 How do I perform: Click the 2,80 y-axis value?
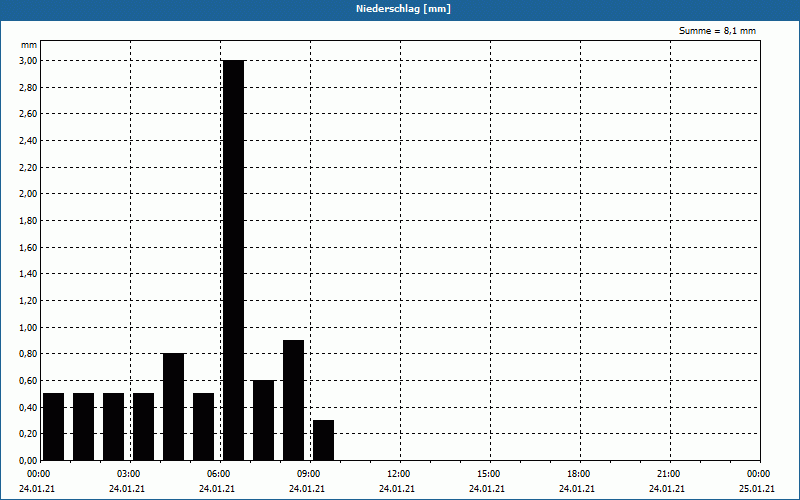pyautogui.click(x=28, y=87)
